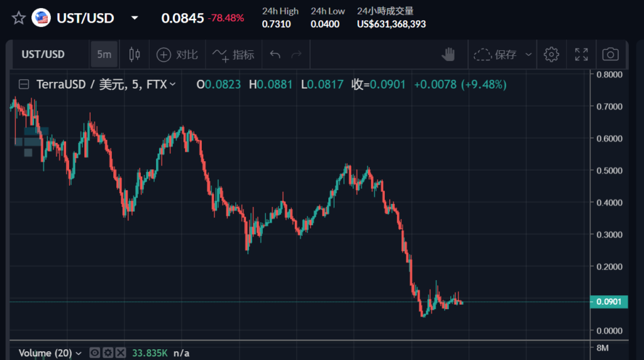This screenshot has height=360, width=644.
Task: Hide the Volume indicator with eye icon
Action: click(x=95, y=353)
